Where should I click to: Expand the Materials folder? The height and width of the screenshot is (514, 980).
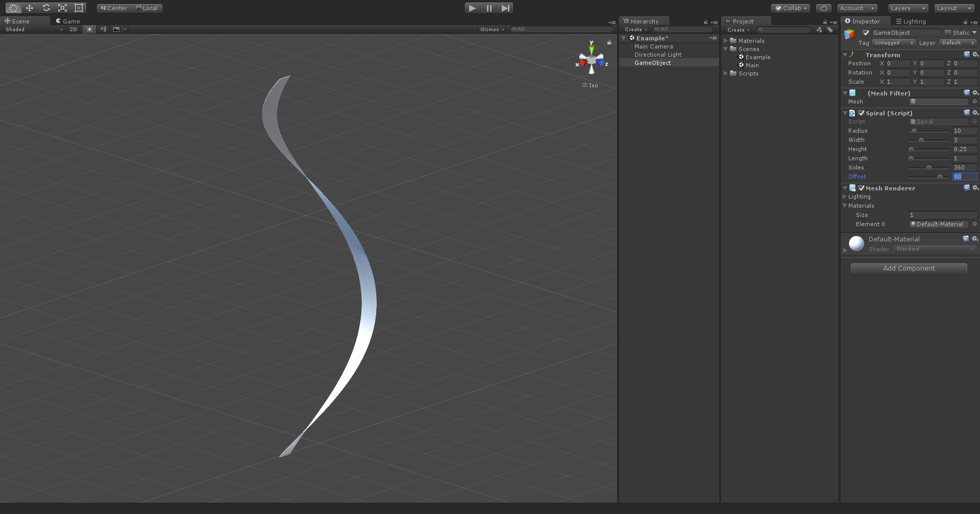tap(725, 41)
